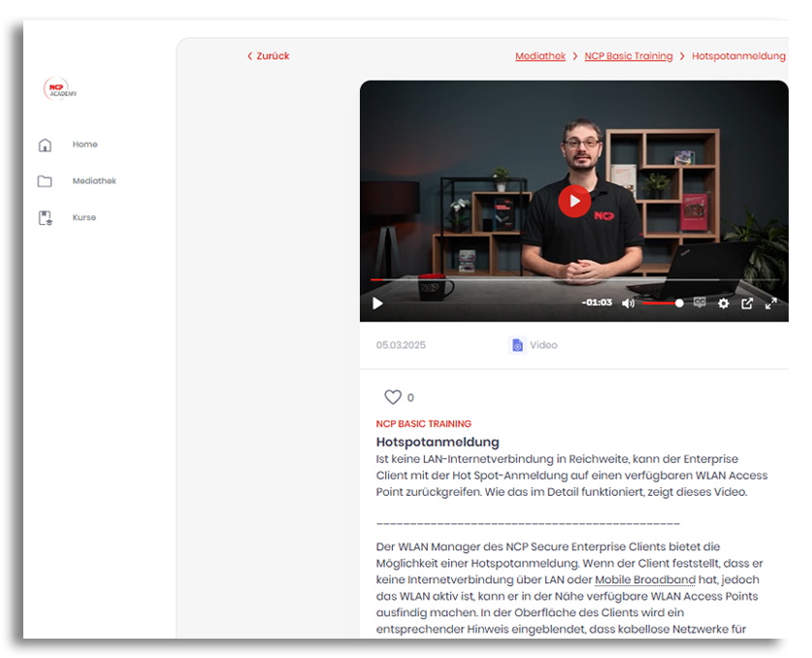The image size is (812, 658).
Task: Click the Mediathek folder icon
Action: 45,181
